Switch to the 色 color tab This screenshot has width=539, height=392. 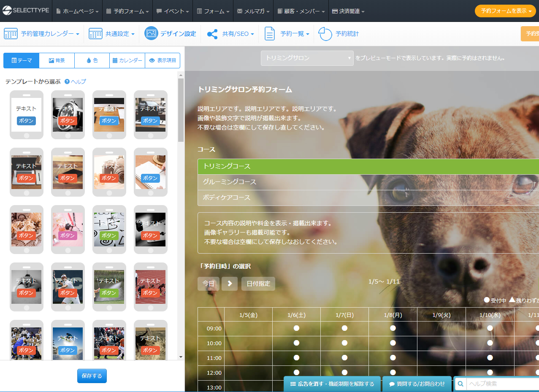click(92, 60)
